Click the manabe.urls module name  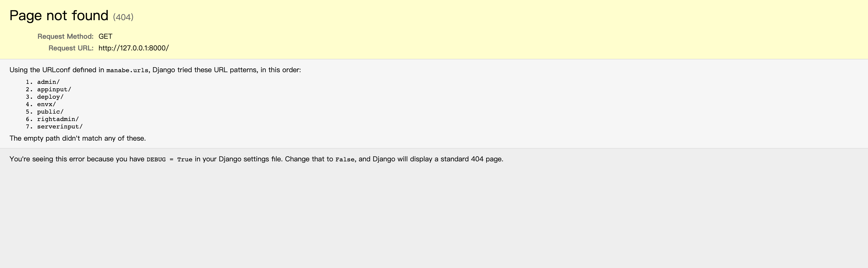(x=127, y=71)
